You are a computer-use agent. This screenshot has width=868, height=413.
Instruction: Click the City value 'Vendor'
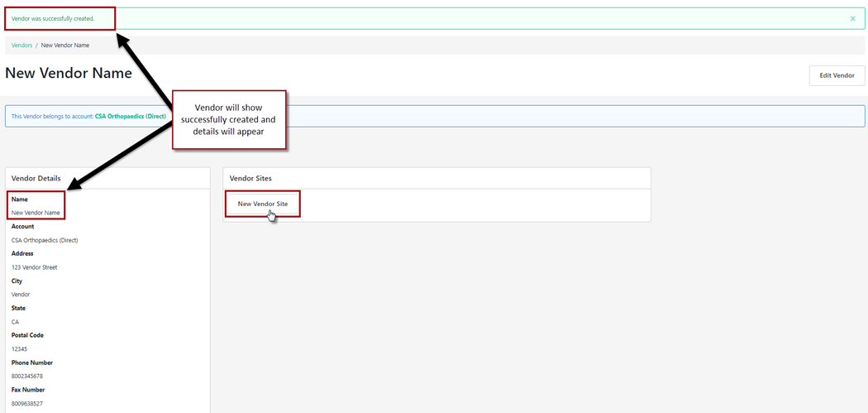pyautogui.click(x=21, y=295)
